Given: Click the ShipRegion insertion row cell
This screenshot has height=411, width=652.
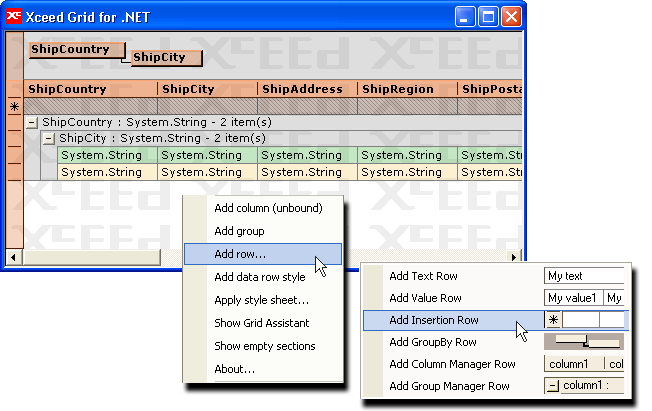Looking at the screenshot, I should 407,106.
